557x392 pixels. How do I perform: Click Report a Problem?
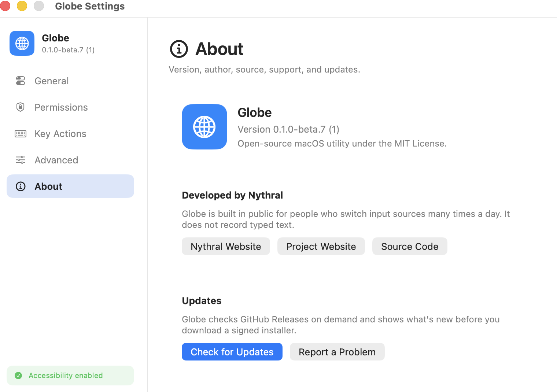[337, 352]
